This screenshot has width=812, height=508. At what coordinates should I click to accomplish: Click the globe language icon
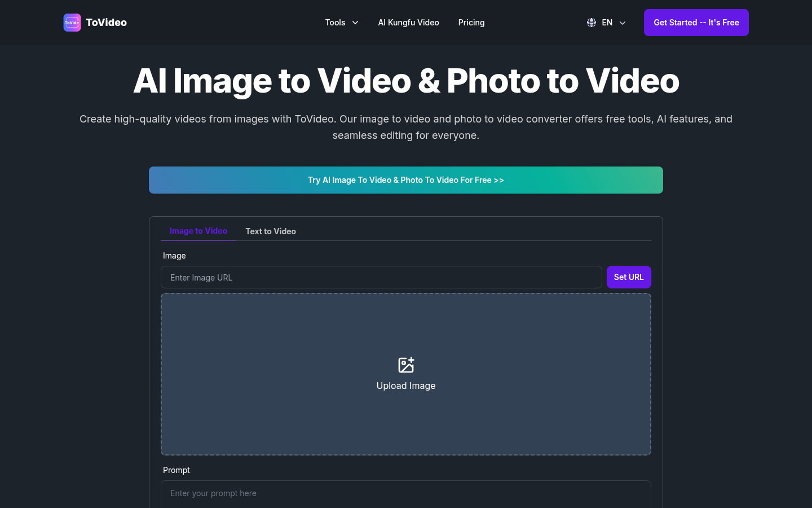point(592,23)
